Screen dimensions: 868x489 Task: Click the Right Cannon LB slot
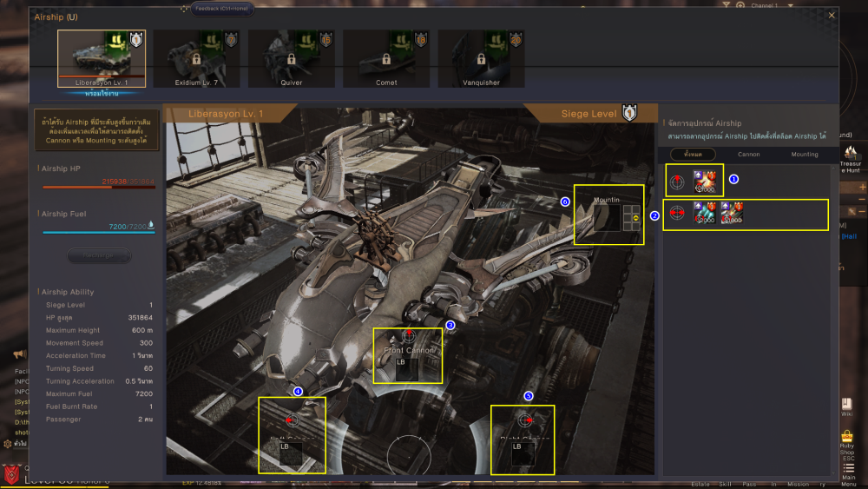click(x=523, y=454)
